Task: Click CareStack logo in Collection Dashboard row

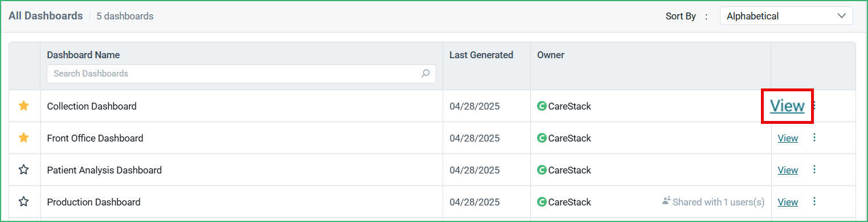Action: click(x=542, y=106)
